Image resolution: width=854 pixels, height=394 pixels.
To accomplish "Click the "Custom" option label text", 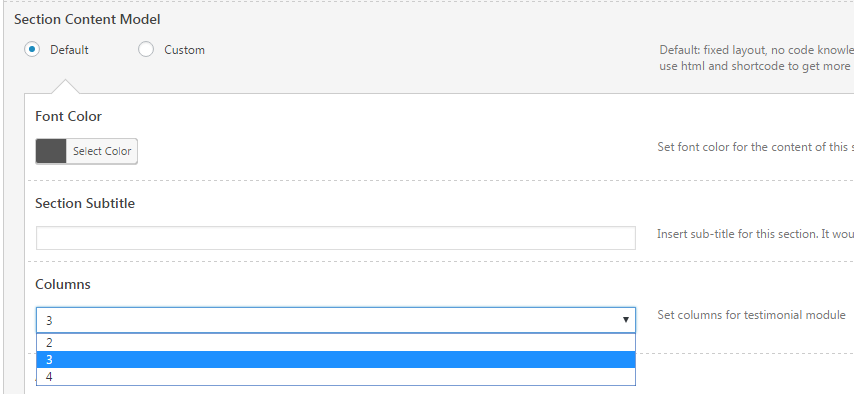I will (185, 50).
